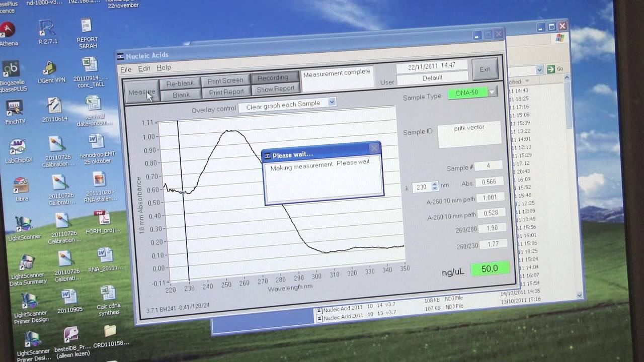Screen dimensions: 644x362
Task: Open the File menu
Action: click(126, 69)
